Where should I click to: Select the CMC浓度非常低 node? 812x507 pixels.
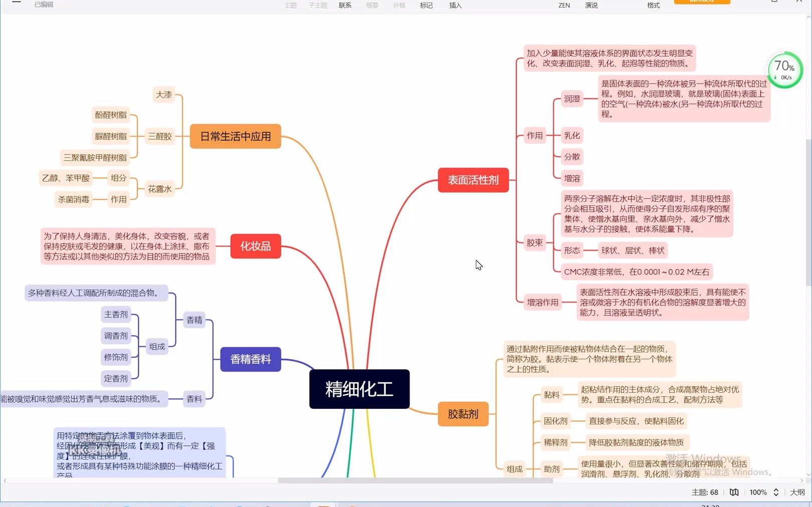pos(637,272)
